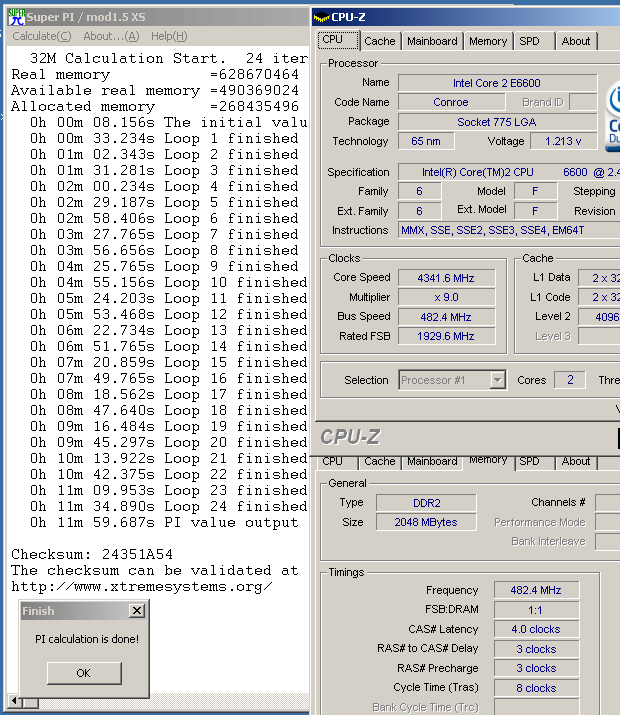Click the Super PI title bar icon

click(16, 17)
